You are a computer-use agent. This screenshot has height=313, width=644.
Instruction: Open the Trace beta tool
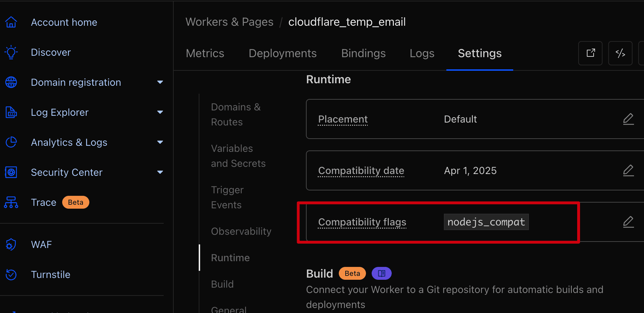[43, 202]
